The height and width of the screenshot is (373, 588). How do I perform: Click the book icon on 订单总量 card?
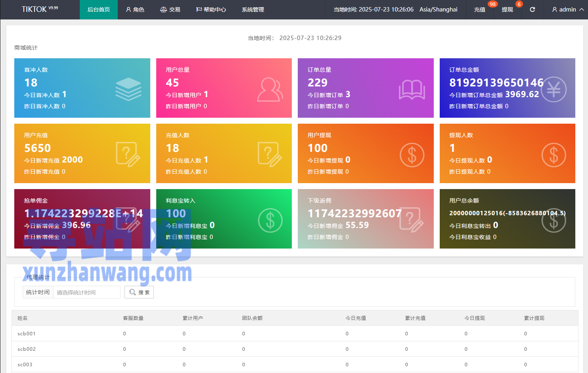[x=412, y=90]
